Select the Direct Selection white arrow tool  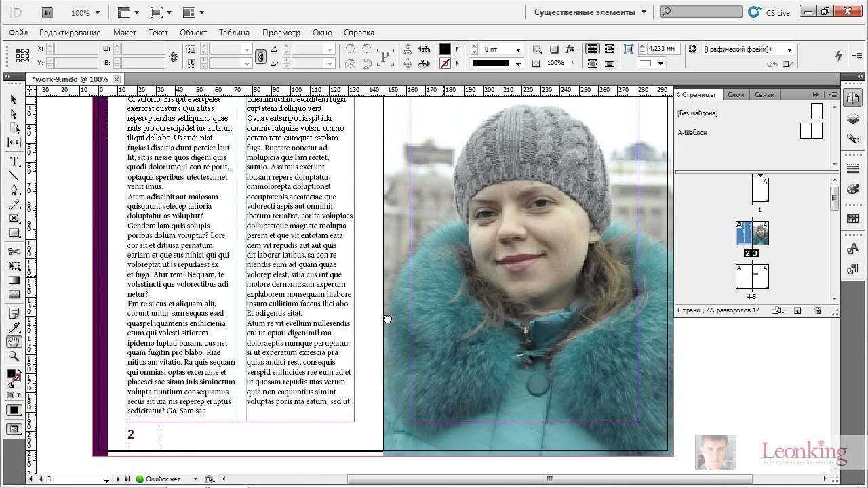[x=14, y=114]
